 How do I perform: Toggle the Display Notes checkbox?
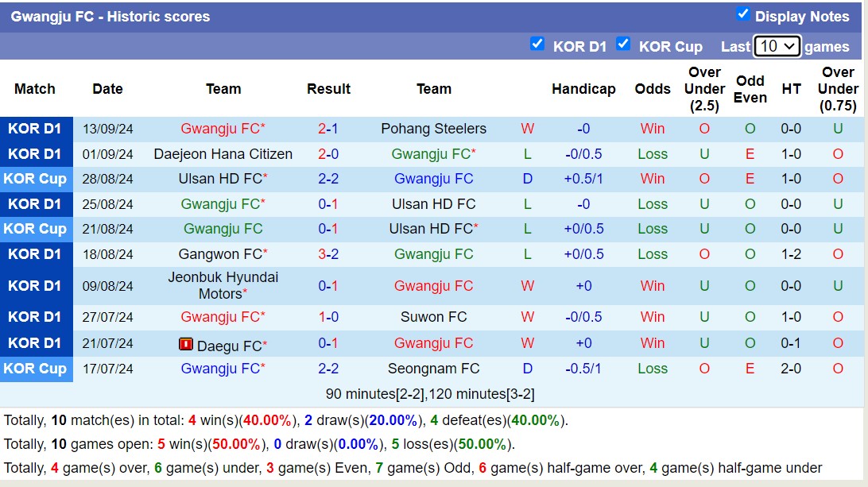pyautogui.click(x=745, y=15)
